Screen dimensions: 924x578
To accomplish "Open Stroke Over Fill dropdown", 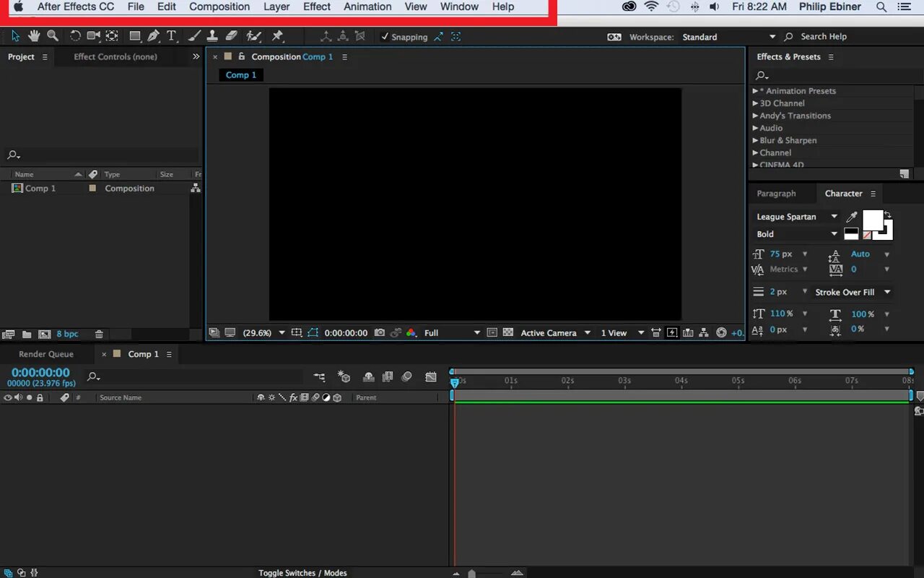I will [x=853, y=292].
